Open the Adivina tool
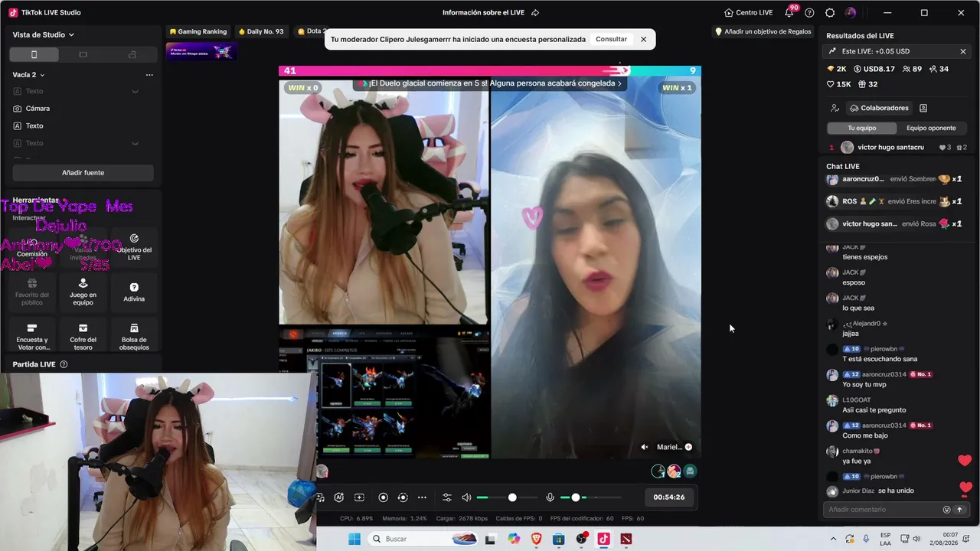Screen dimensions: 980x551 [134, 292]
